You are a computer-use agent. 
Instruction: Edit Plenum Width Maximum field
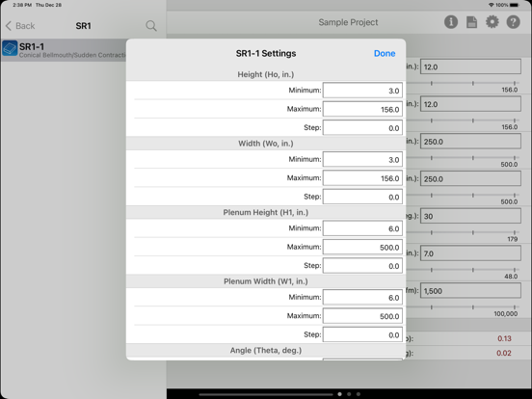(362, 316)
